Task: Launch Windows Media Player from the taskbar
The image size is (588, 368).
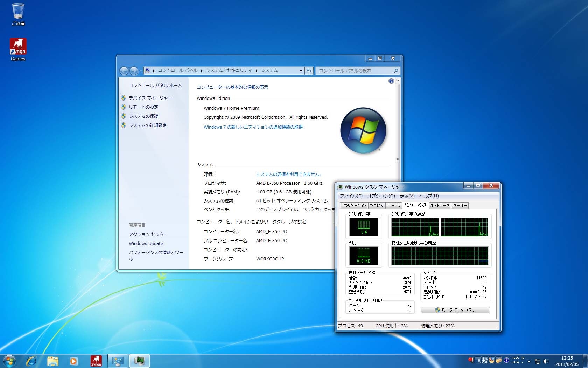Action: tap(74, 361)
